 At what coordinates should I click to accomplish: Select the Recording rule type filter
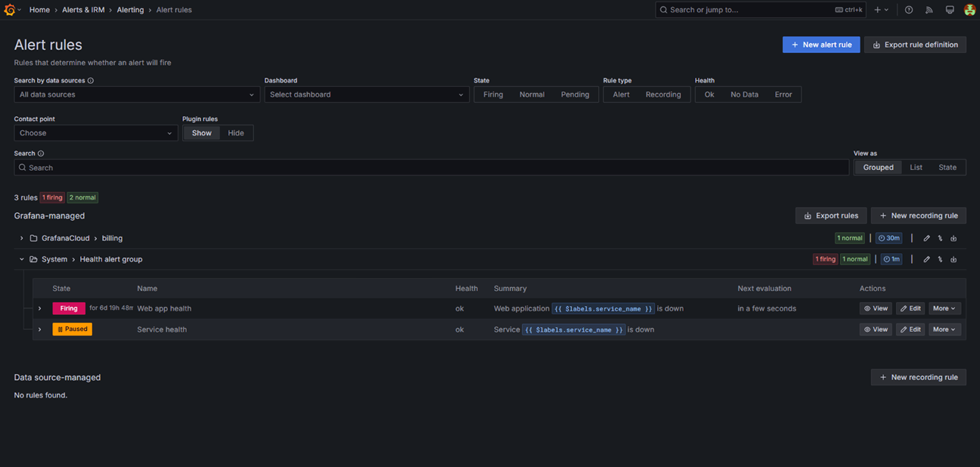coord(663,95)
